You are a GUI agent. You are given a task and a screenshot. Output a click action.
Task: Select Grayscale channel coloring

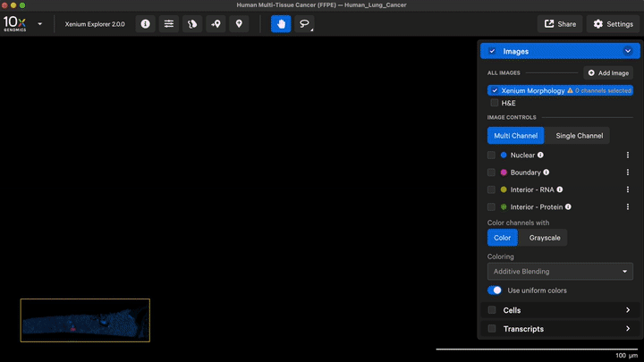545,238
